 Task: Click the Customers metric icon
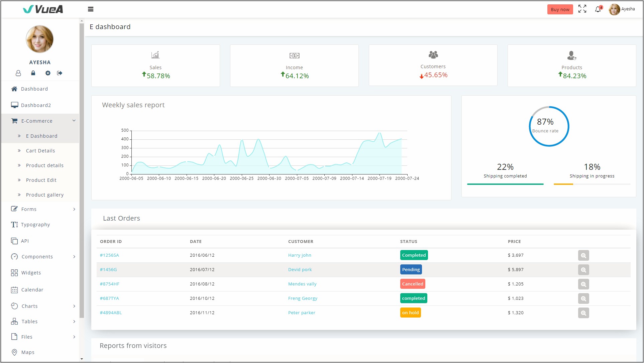click(x=432, y=55)
